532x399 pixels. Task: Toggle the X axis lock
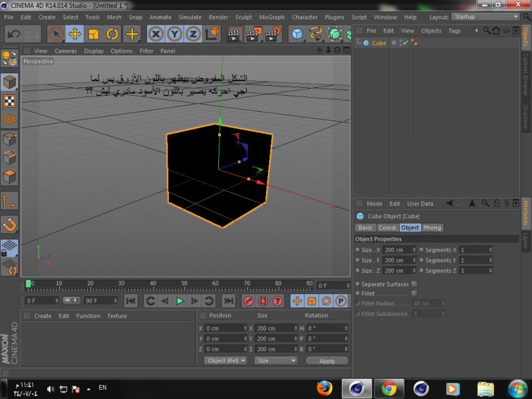tap(156, 34)
